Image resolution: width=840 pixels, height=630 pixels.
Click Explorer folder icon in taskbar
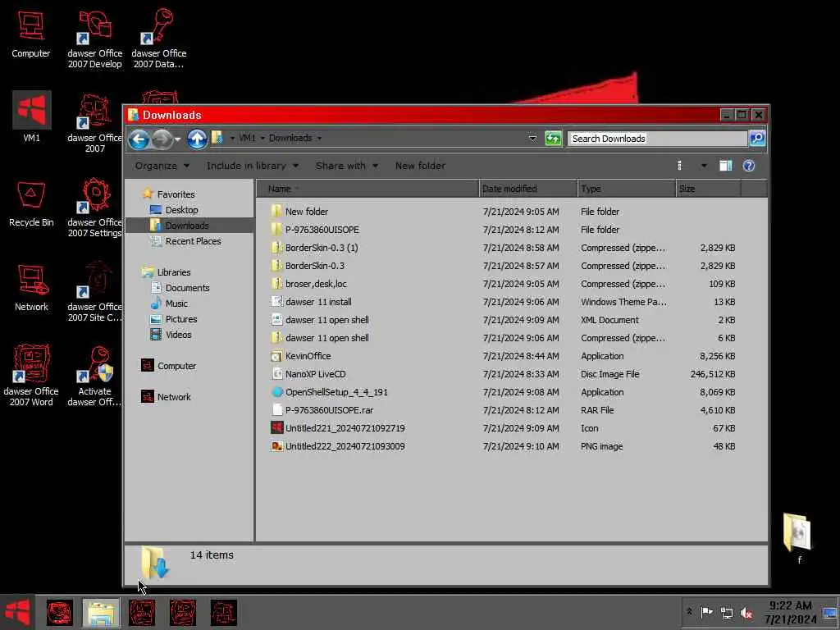pyautogui.click(x=101, y=612)
